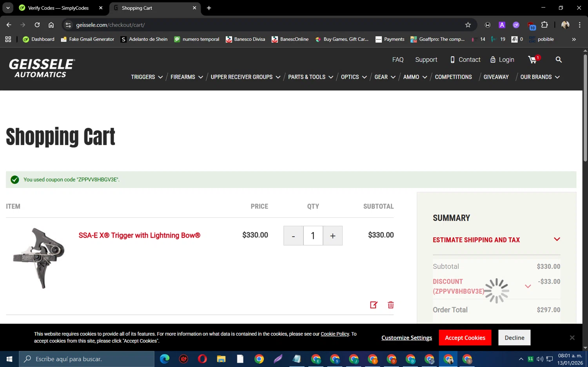Click the search magnifier icon in site header
The width and height of the screenshot is (588, 367).
(x=559, y=60)
